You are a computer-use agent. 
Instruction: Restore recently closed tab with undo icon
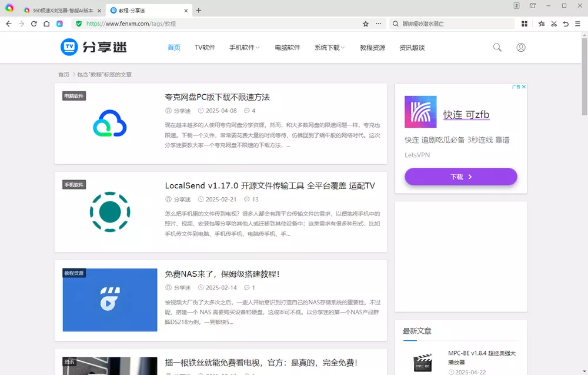point(566,24)
